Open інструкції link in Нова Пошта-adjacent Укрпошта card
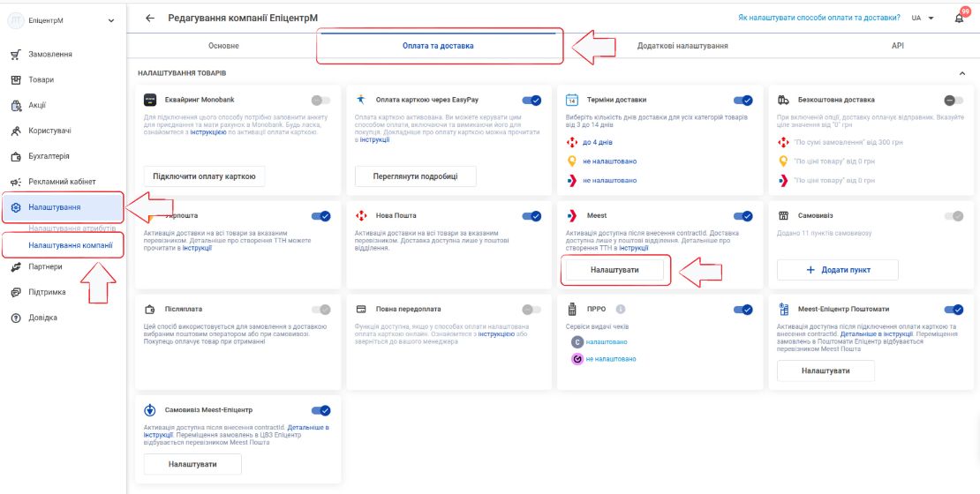 [197, 248]
